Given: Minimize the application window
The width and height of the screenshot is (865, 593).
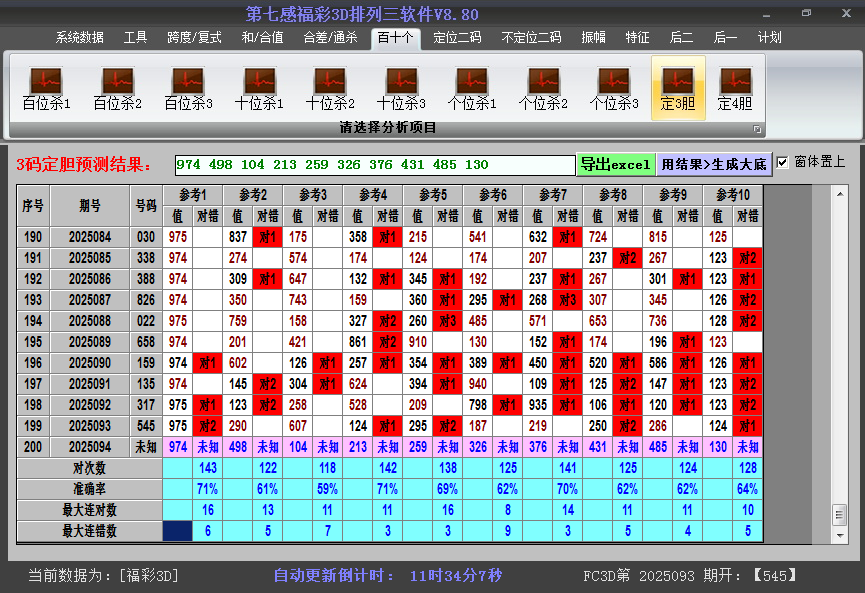Looking at the screenshot, I should pos(766,14).
